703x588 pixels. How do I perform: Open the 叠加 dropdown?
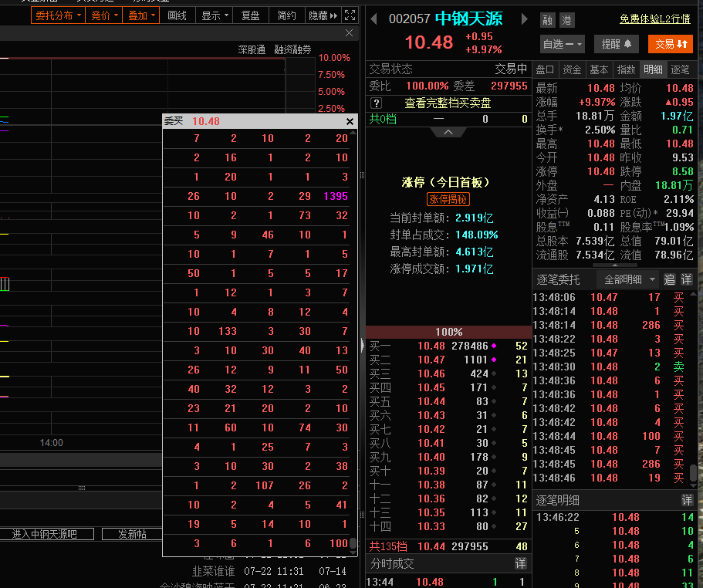point(140,15)
